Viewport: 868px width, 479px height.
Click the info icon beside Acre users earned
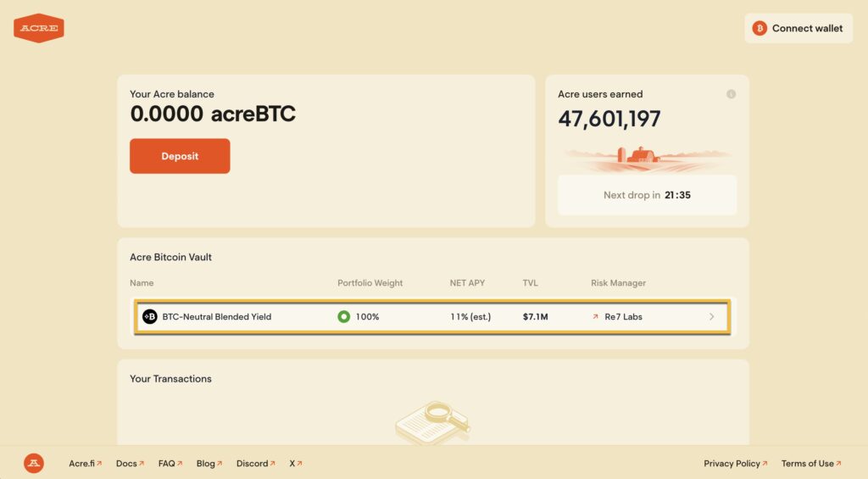pyautogui.click(x=731, y=94)
